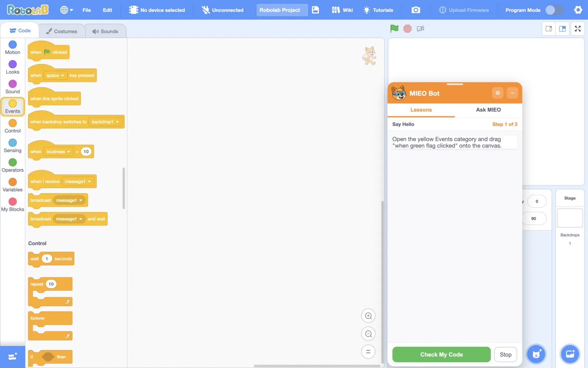Switch to the Costumes tab
The image size is (588, 368).
click(62, 31)
